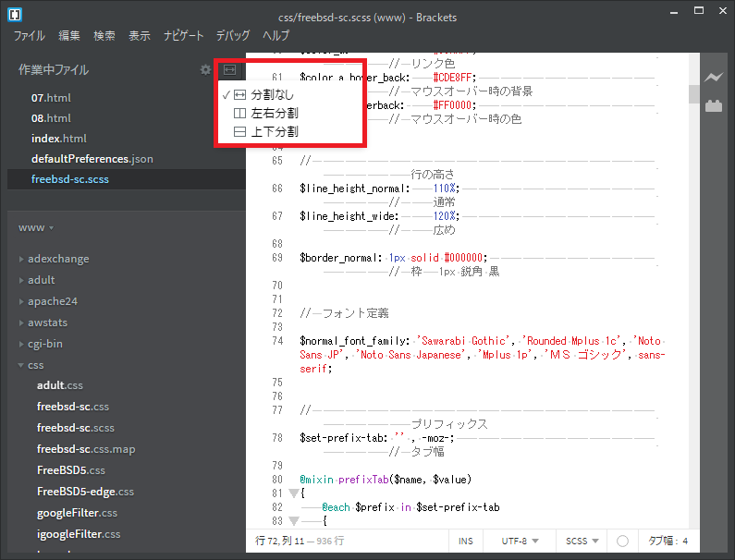Open igoogleFilter.css in the file tree
This screenshot has width=735, height=560.
[79, 534]
